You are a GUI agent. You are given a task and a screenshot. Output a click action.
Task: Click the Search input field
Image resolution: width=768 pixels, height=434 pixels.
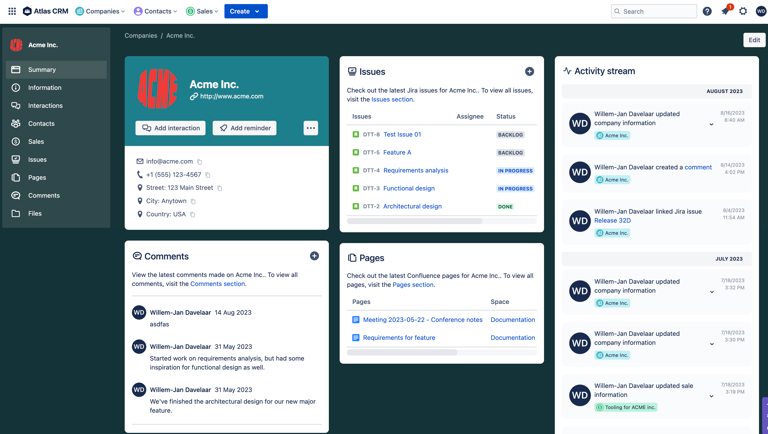pyautogui.click(x=657, y=12)
